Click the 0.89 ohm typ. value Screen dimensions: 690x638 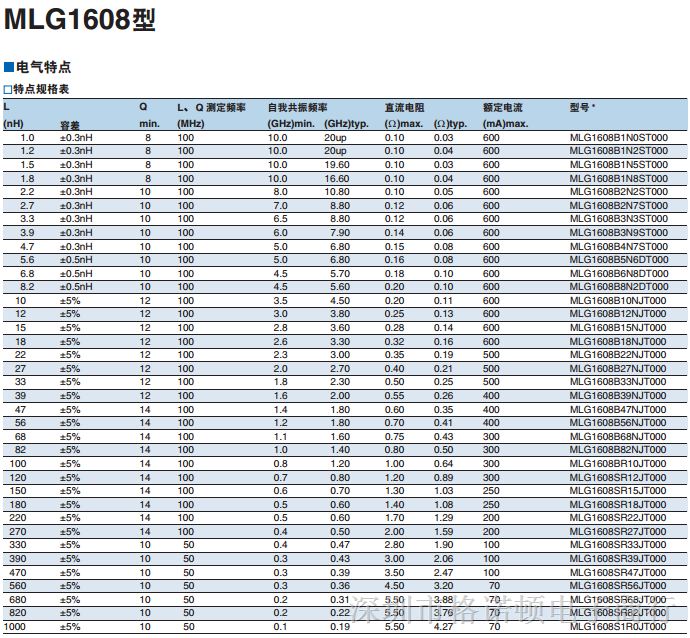(x=444, y=478)
